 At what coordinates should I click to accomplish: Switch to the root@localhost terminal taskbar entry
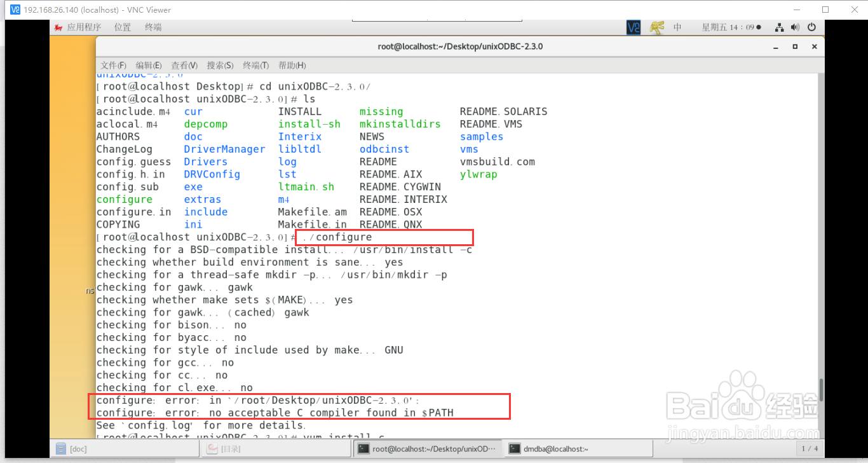point(428,448)
